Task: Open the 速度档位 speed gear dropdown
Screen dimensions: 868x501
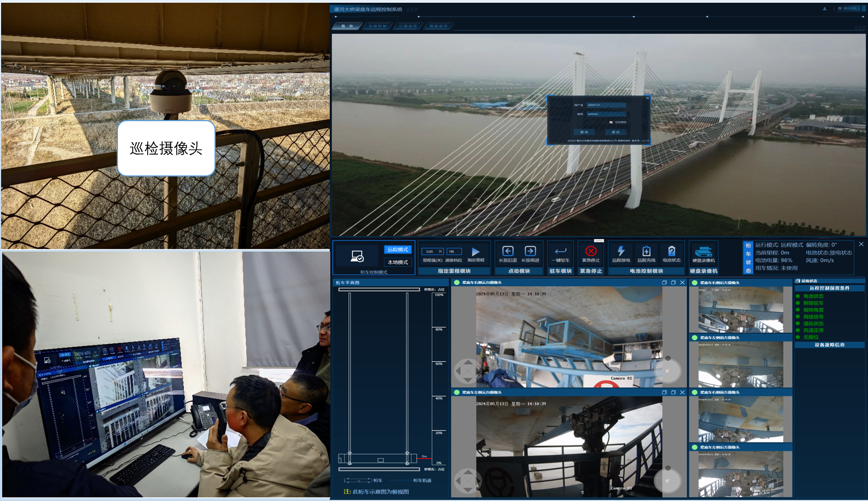Action: click(x=454, y=252)
